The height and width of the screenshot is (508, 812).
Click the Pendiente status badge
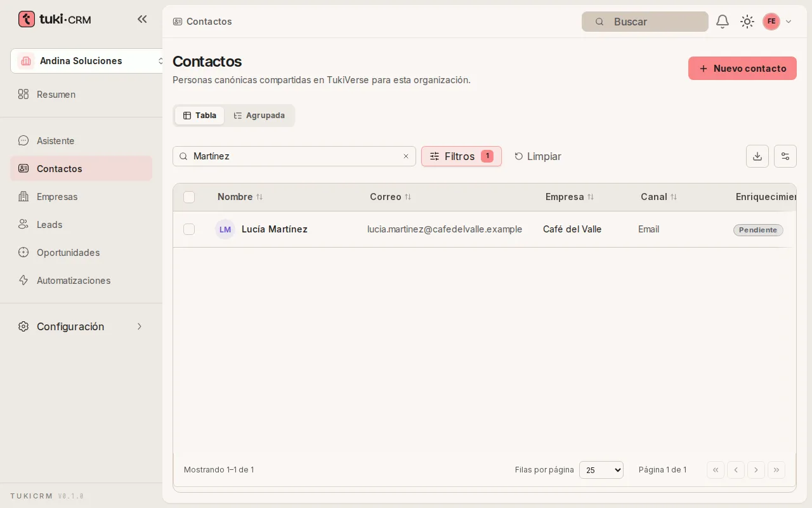tap(758, 230)
